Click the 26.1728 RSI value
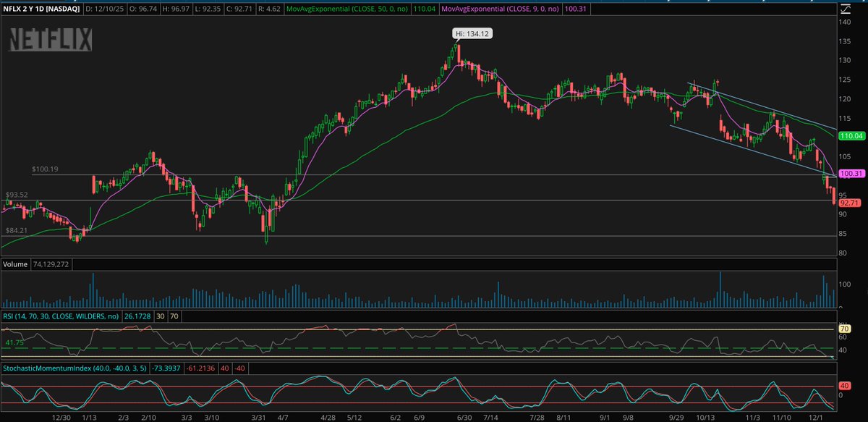 coord(138,316)
